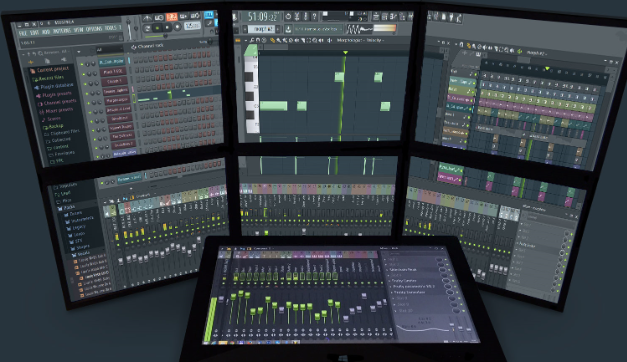This screenshot has width=627, height=362.
Task: Click the piano roll playhead marker
Action: click(345, 53)
